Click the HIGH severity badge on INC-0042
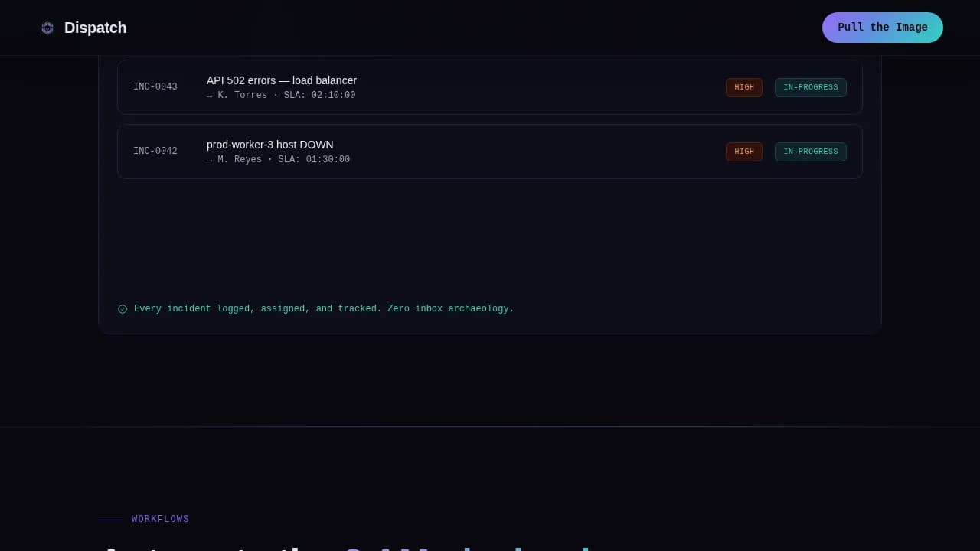This screenshot has width=980, height=551. (743, 152)
